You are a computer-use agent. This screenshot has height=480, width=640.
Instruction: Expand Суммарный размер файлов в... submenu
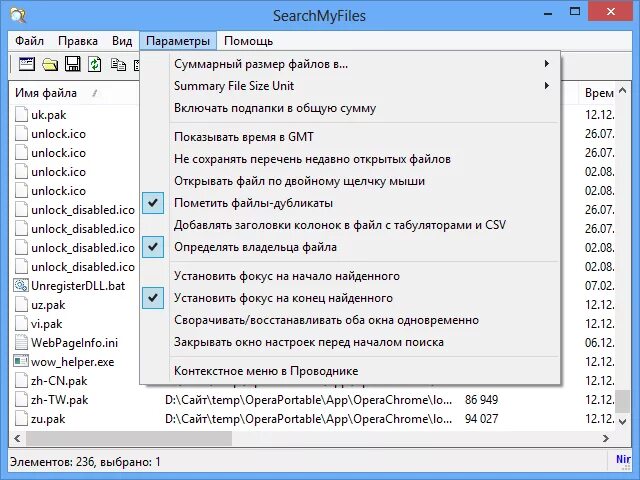(x=350, y=64)
